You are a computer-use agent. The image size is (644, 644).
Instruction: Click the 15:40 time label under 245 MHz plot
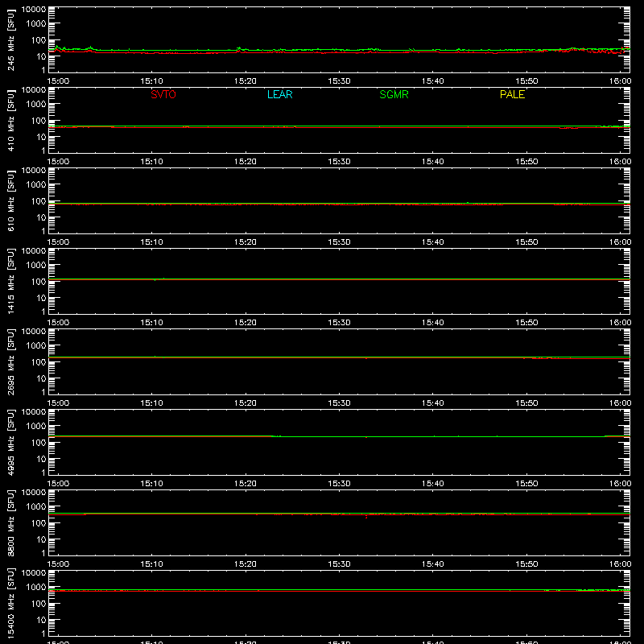[x=432, y=81]
